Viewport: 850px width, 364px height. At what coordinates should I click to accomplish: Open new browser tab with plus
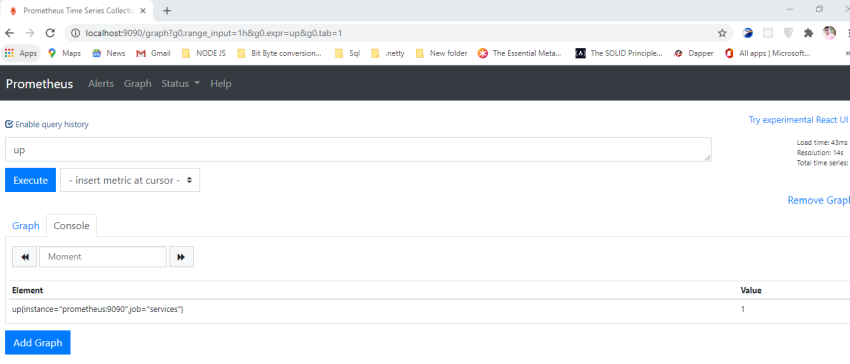(167, 10)
